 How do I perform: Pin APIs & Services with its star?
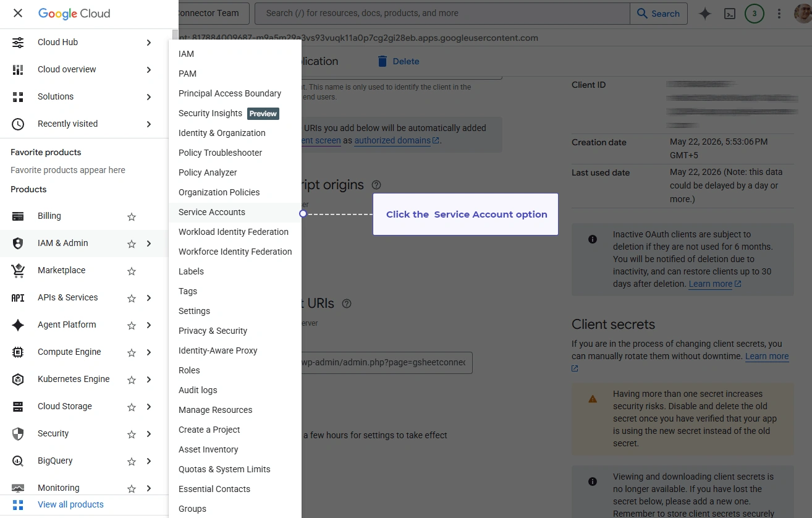coord(132,299)
